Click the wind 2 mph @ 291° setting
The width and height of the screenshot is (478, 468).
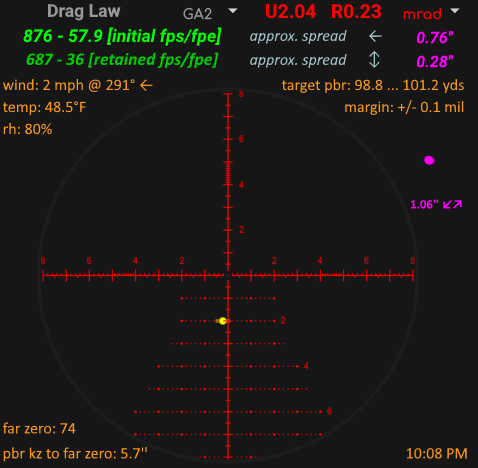pos(69,86)
